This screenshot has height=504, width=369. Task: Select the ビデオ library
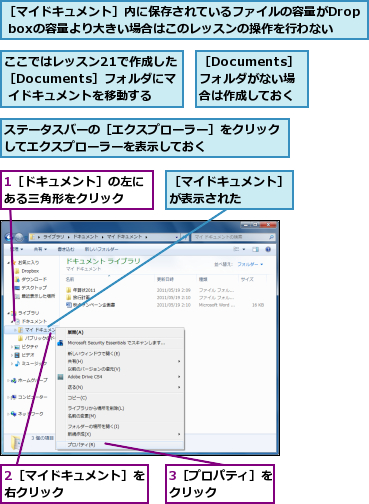(25, 355)
